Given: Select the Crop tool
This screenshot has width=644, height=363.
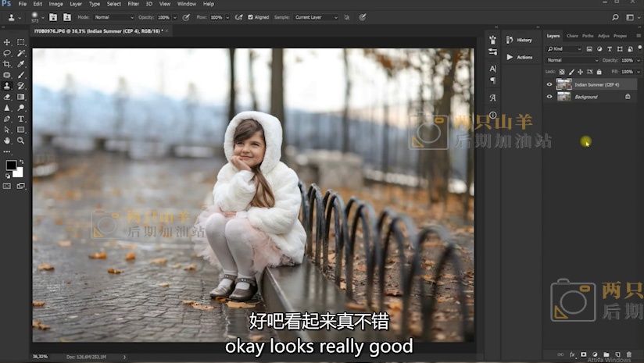Looking at the screenshot, I should [7, 64].
